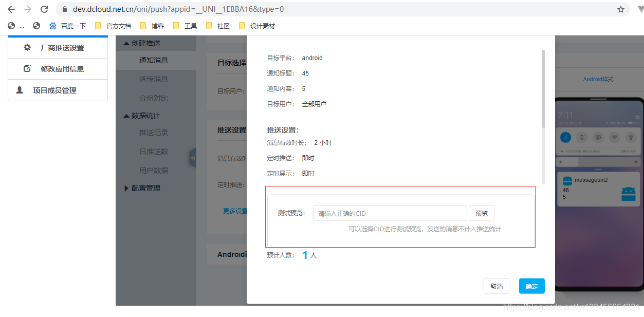Click the Wi-Fi toggle in the phone preview
This screenshot has height=317, width=644.
(614, 137)
